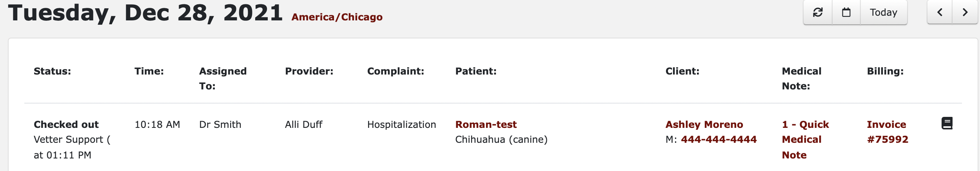Select the Checked out status text

[x=66, y=125]
